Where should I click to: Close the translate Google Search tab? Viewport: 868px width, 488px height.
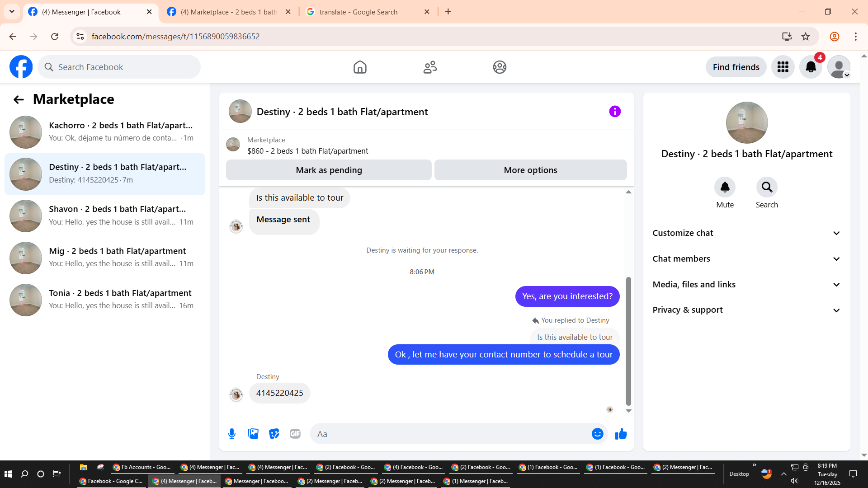tap(427, 12)
